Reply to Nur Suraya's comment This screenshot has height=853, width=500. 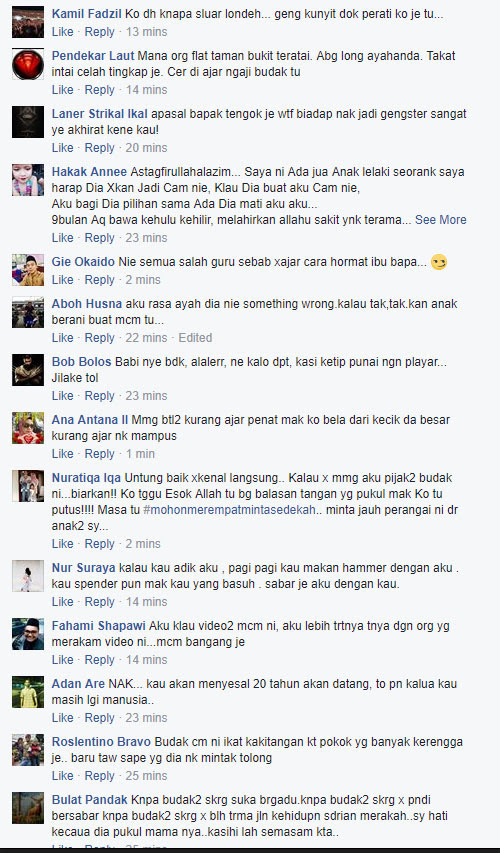pyautogui.click(x=100, y=602)
